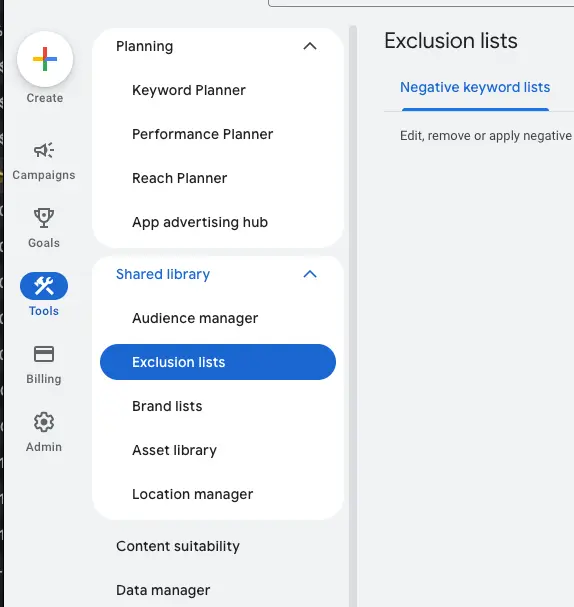Open Content suitability section
The image size is (574, 607).
(x=178, y=546)
